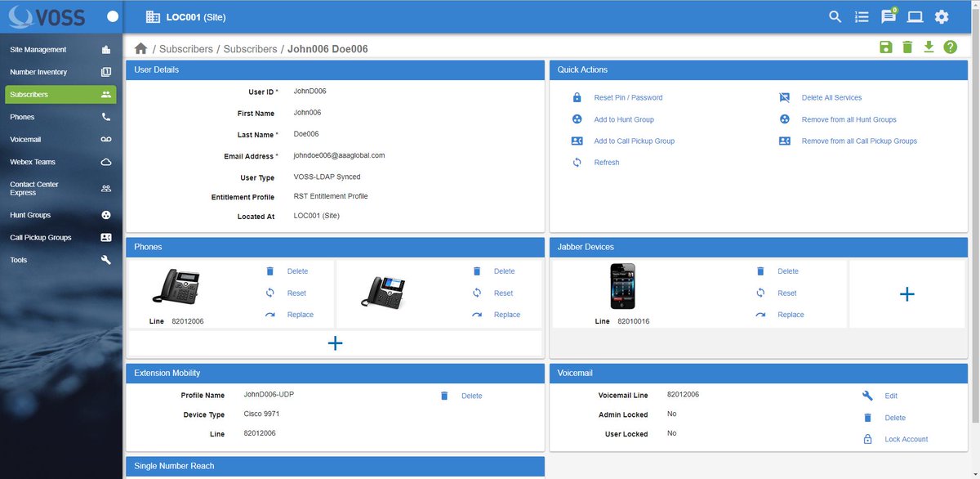The image size is (980, 479).
Task: Click the Lock Account padlock icon
Action: point(866,439)
